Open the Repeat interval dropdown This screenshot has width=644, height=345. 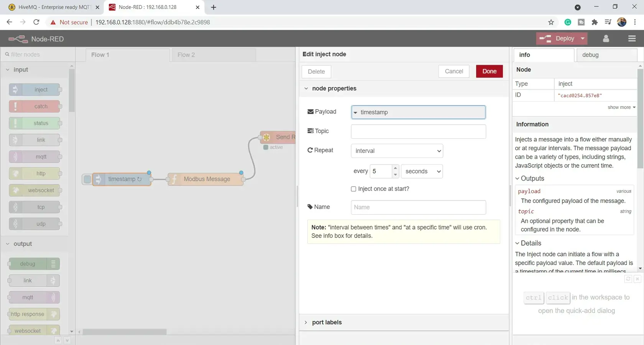397,151
